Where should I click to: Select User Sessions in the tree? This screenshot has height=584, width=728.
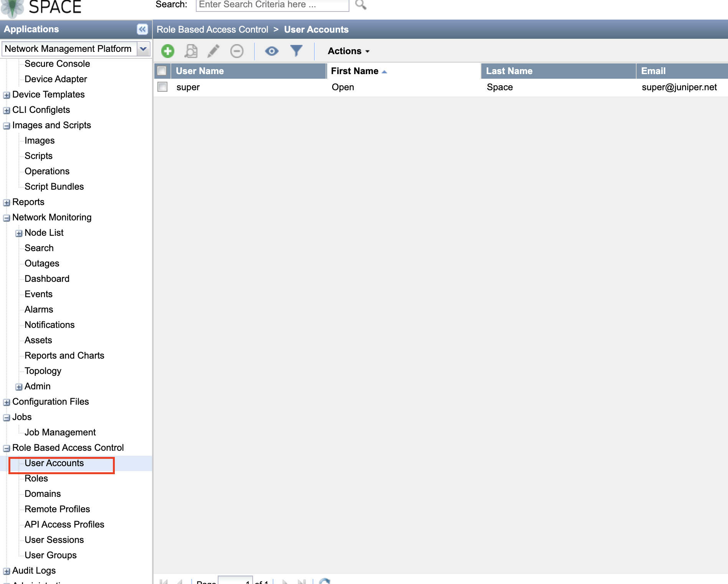54,540
